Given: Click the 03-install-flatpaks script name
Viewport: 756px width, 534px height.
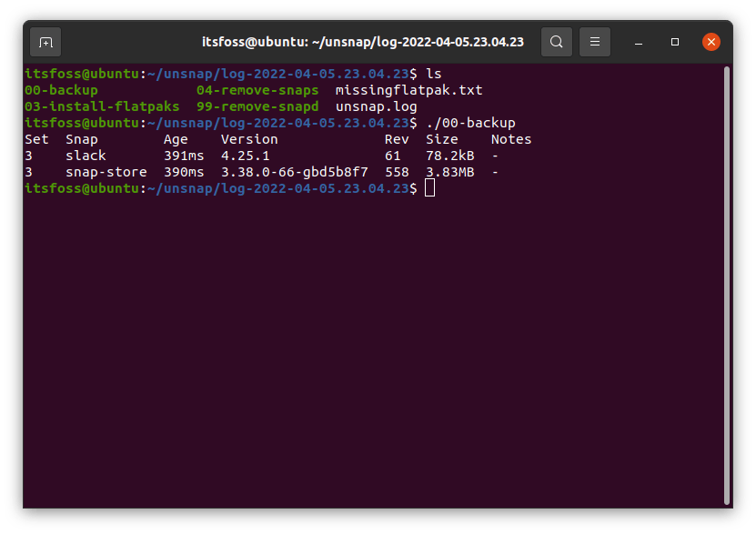Looking at the screenshot, I should pyautogui.click(x=102, y=106).
